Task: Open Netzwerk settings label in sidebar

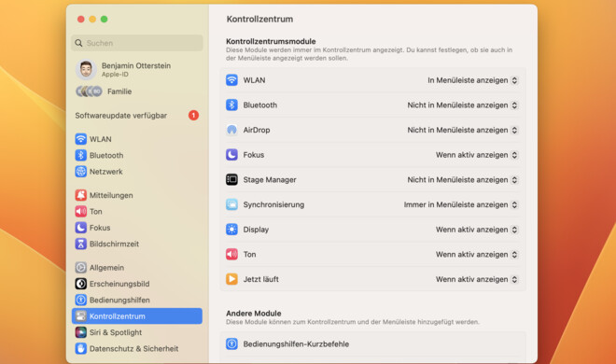Action: [106, 172]
